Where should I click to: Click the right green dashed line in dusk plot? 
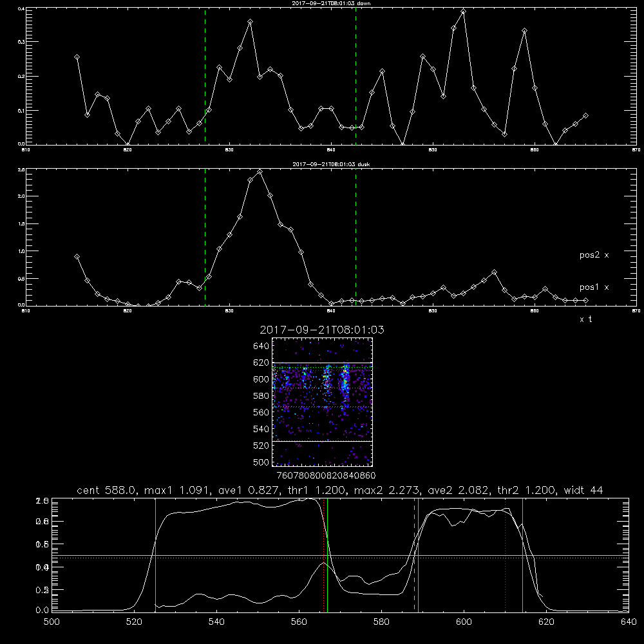click(355, 238)
